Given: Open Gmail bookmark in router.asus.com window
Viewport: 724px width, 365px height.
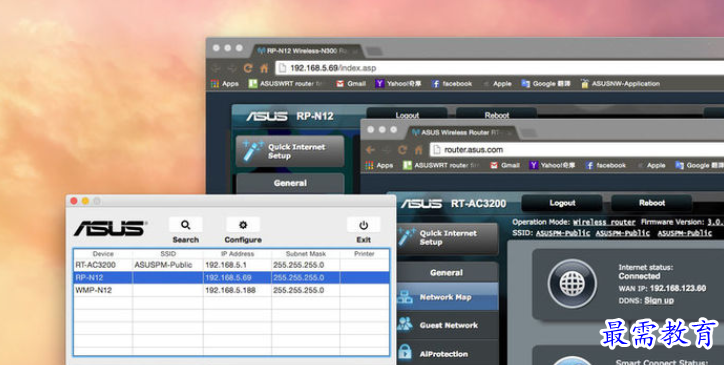Looking at the screenshot, I should (505, 165).
